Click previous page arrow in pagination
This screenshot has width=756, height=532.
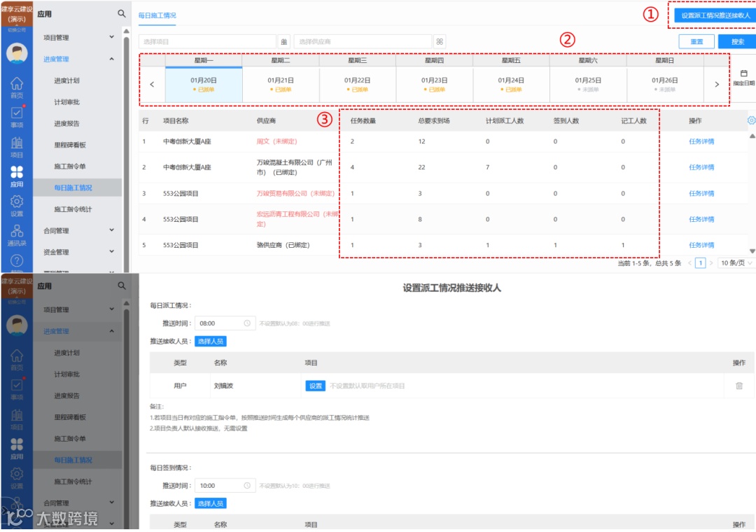pos(689,263)
